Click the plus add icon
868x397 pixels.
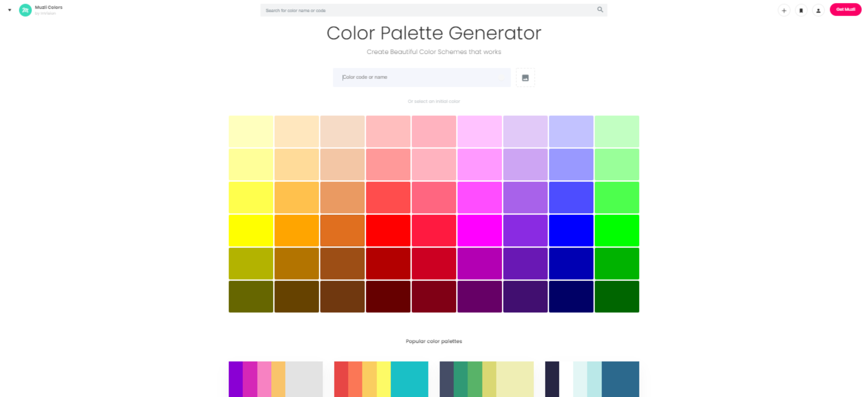tap(784, 10)
